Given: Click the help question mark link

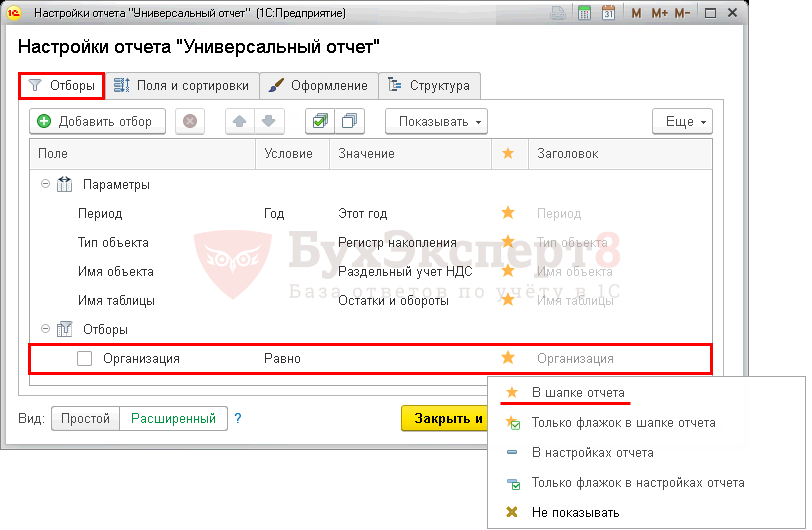Looking at the screenshot, I should pos(238,418).
